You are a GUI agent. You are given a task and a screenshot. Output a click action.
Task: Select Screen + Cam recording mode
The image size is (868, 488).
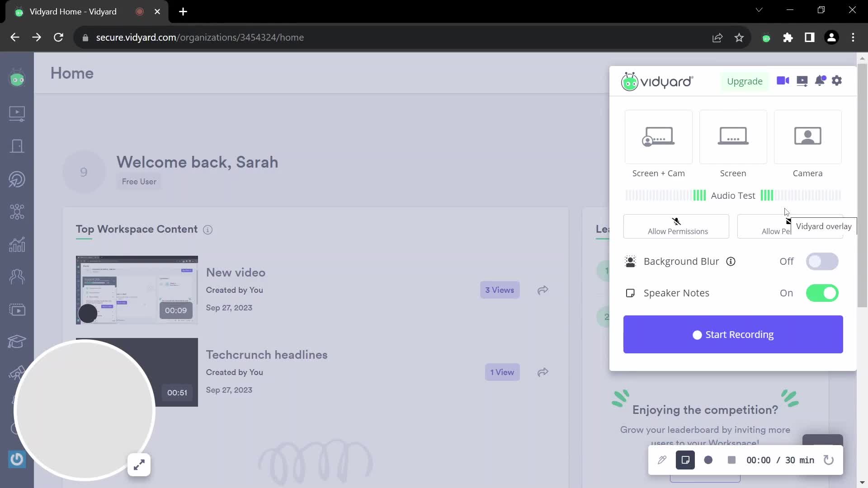658,144
